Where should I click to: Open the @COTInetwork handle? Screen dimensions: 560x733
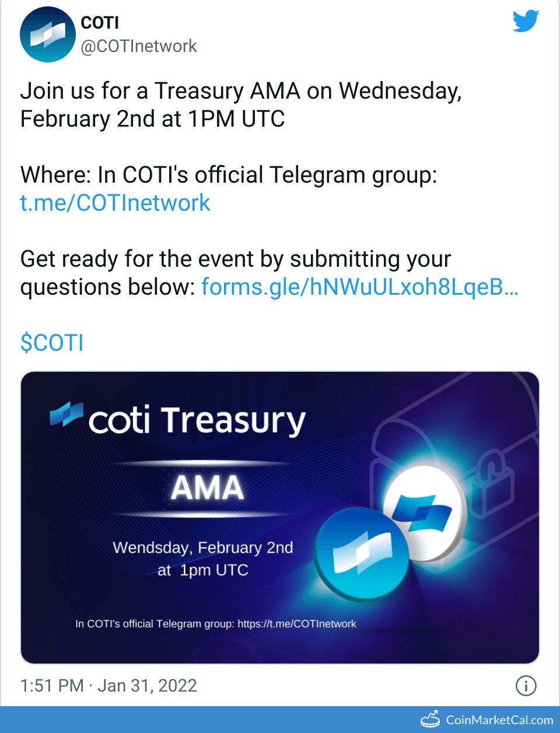(139, 46)
